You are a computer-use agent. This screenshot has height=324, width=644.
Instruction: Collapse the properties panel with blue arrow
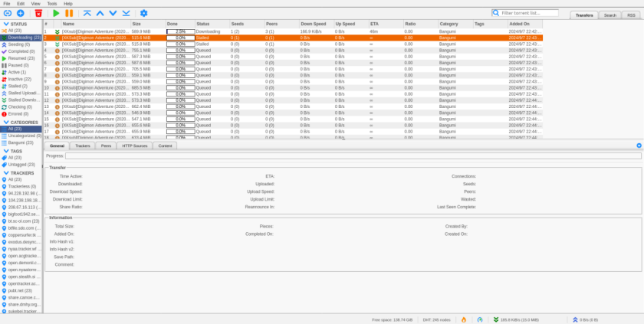tap(639, 146)
